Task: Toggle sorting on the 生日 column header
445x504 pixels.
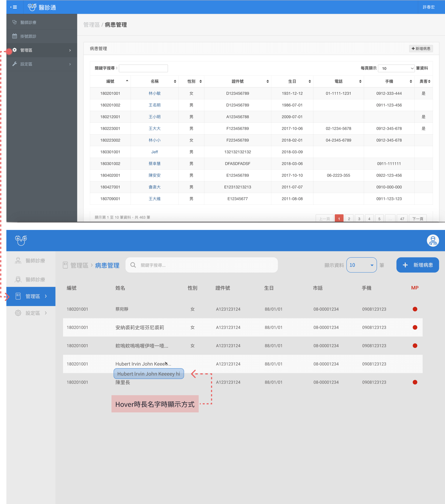Action: click(292, 81)
